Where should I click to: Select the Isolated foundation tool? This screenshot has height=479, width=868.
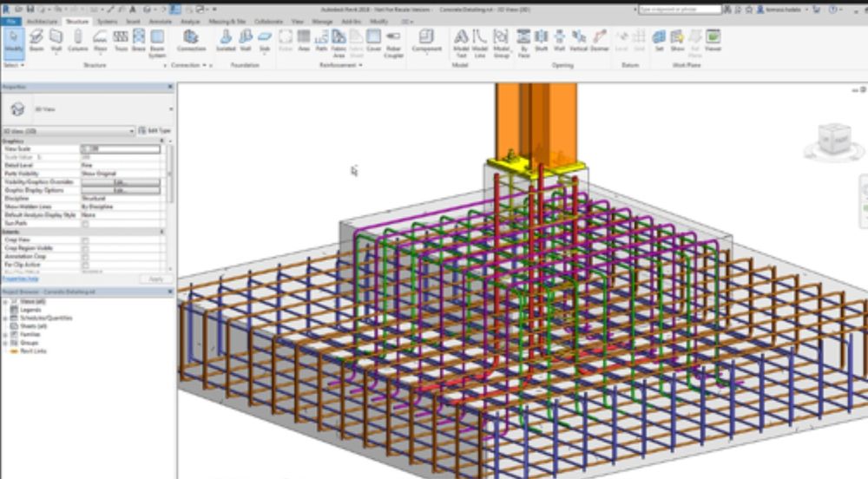point(226,42)
